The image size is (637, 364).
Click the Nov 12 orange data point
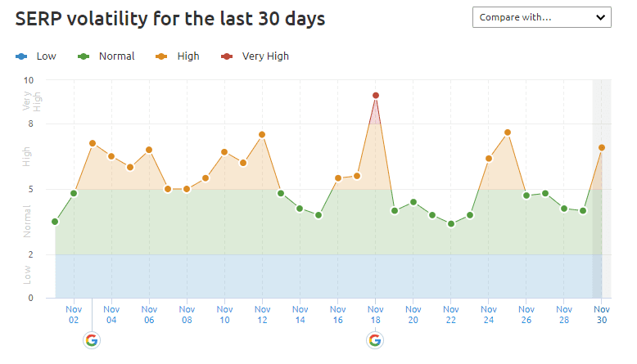262,135
